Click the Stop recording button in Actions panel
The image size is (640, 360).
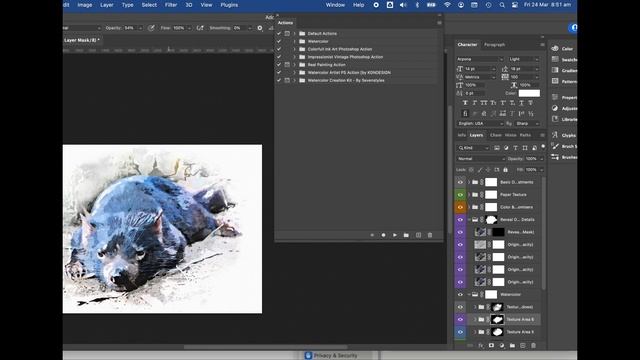pos(372,235)
